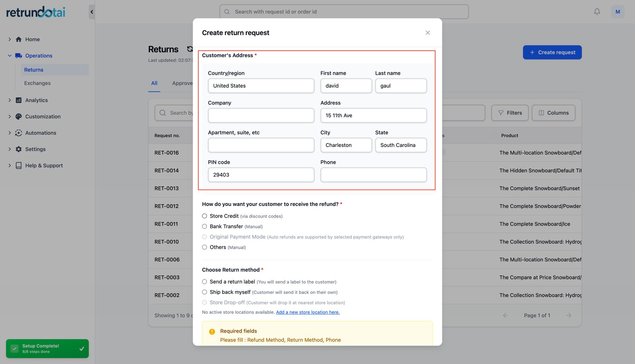Open Customization in the sidebar
Image resolution: width=635 pixels, height=364 pixels.
(x=42, y=116)
